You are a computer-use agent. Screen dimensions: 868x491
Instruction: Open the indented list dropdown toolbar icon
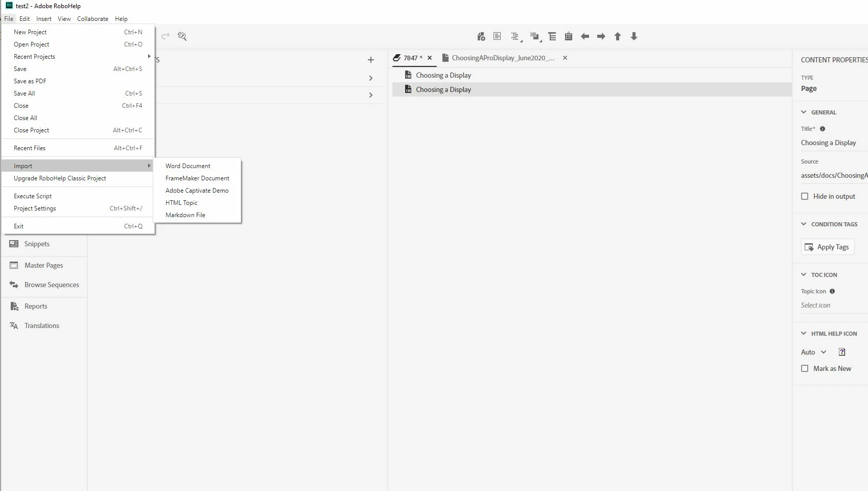pyautogui.click(x=516, y=37)
